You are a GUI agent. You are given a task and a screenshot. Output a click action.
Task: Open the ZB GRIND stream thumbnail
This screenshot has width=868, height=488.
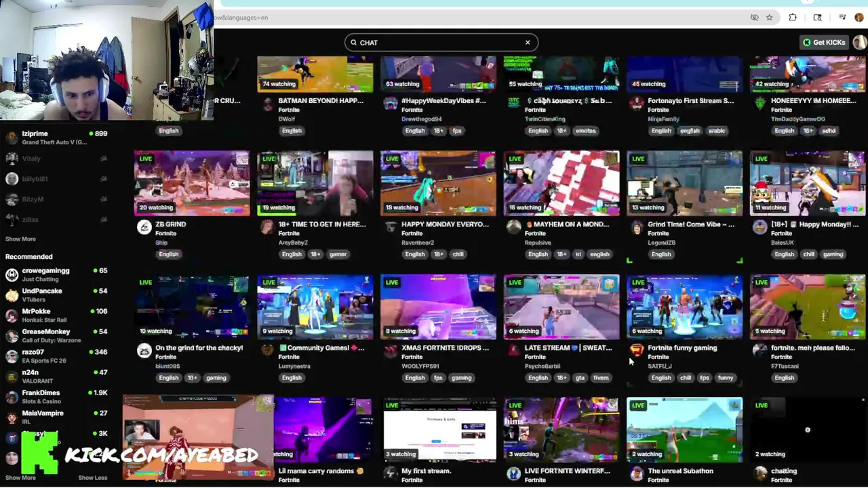pos(192,183)
